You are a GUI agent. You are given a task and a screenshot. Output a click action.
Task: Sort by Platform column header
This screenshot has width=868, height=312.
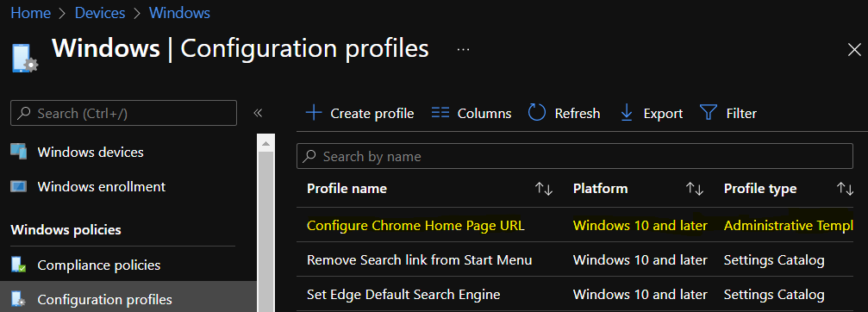click(x=600, y=189)
